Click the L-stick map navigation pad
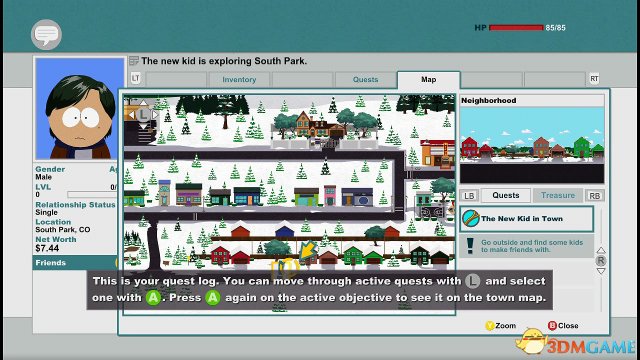The width and height of the screenshot is (640, 360). click(x=142, y=115)
